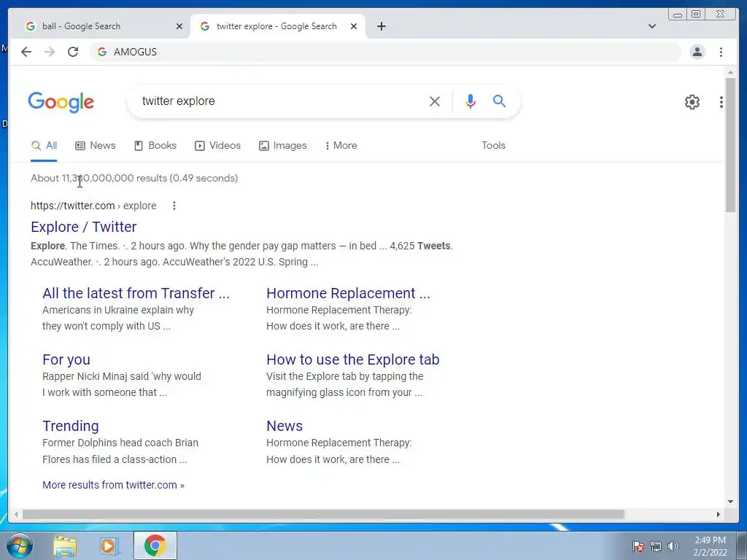Click the horizontal scrollbar left arrow
The image size is (747, 560).
tap(16, 514)
